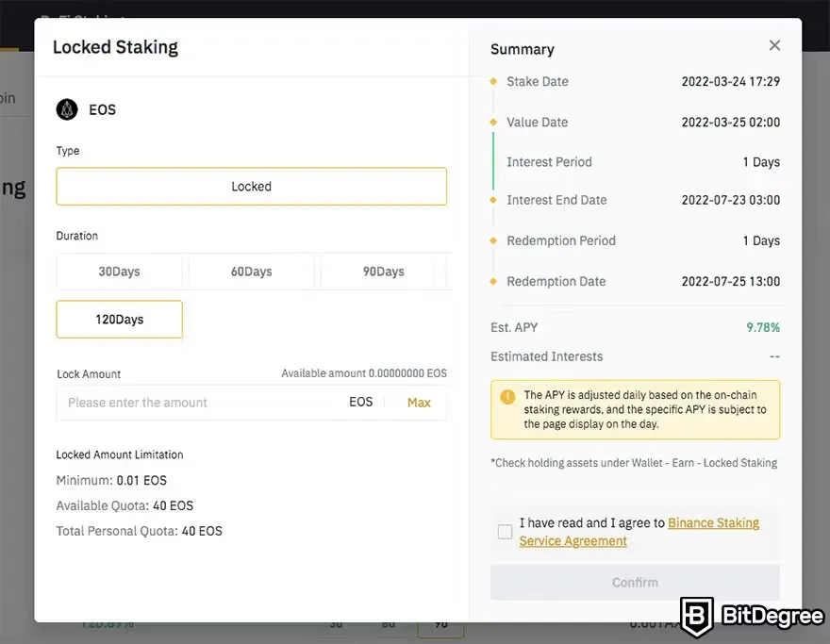Viewport: 830px width, 644px height.
Task: Click Available Quota: 40 EOS text
Action: click(x=124, y=506)
